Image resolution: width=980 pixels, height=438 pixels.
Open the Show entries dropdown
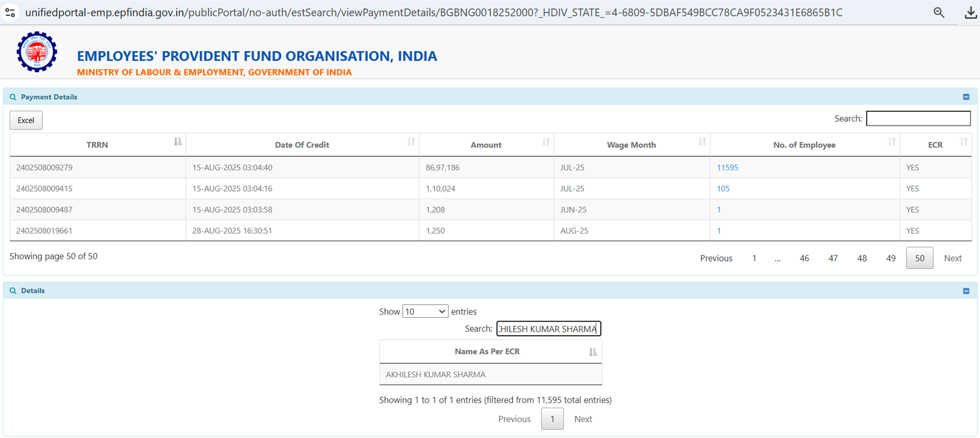(425, 311)
